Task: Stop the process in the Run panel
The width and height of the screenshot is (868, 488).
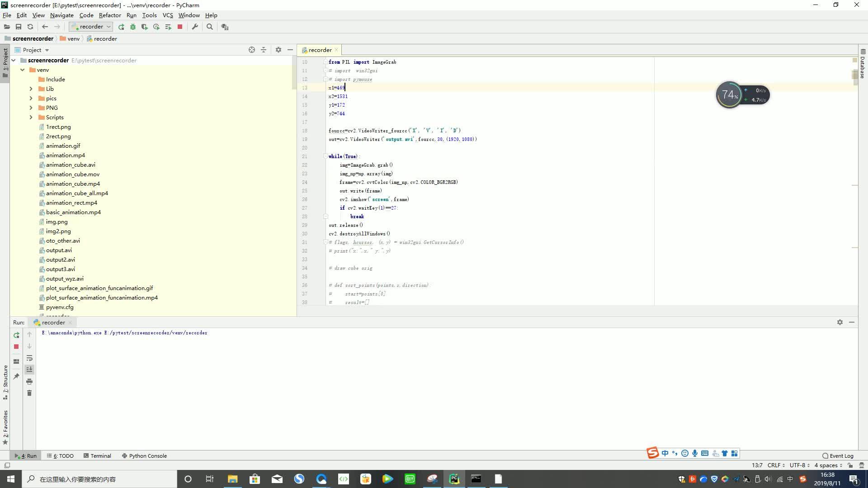Action: [16, 347]
